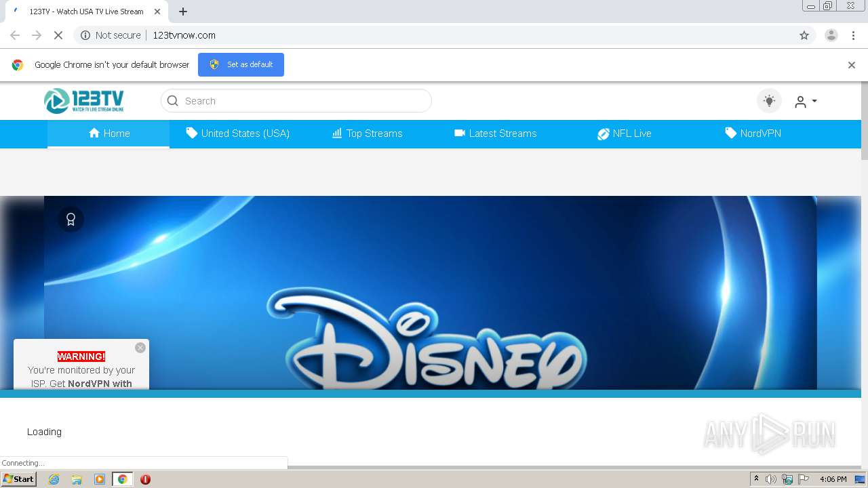Image resolution: width=868 pixels, height=488 pixels.
Task: Open the Latest Streams menu item
Action: 495,134
